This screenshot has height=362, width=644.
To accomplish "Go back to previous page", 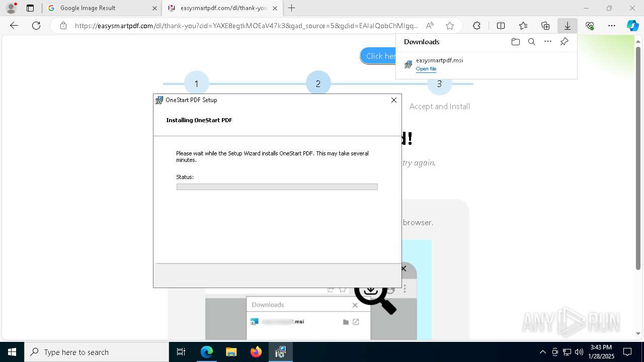I will tap(14, 26).
